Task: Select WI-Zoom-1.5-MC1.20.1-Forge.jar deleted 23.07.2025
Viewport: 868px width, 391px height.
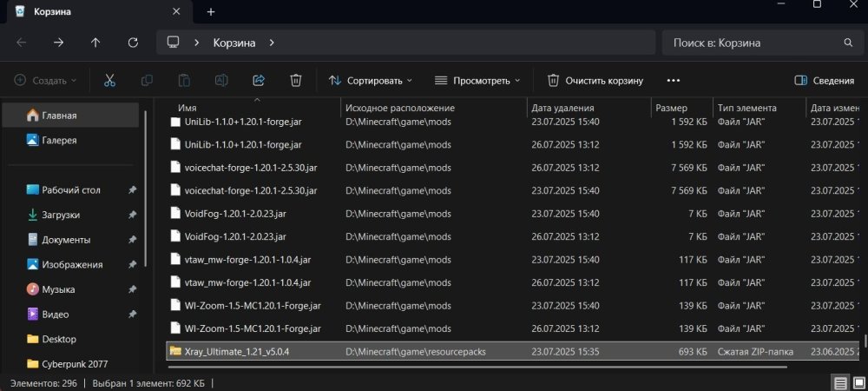Action: (515, 305)
